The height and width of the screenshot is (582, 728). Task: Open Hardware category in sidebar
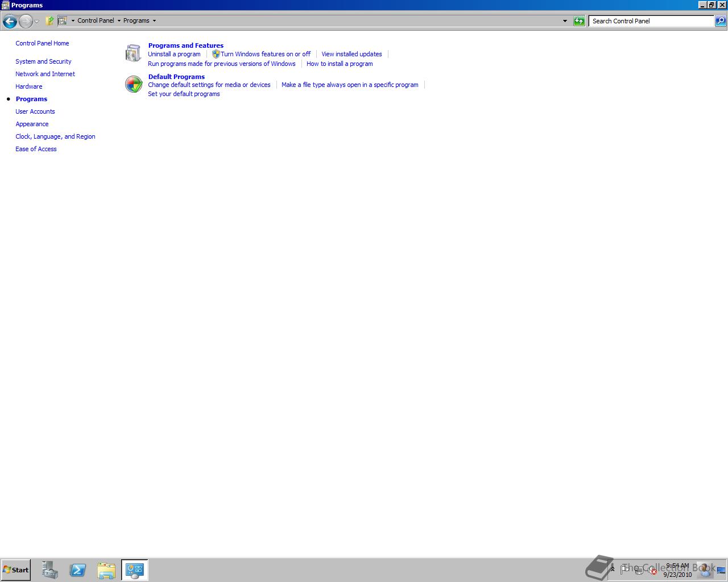click(28, 86)
